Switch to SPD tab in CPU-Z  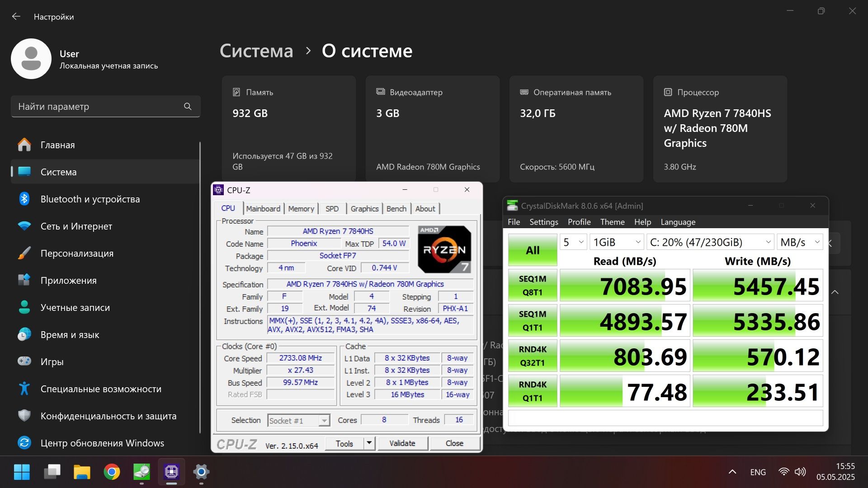coord(332,209)
